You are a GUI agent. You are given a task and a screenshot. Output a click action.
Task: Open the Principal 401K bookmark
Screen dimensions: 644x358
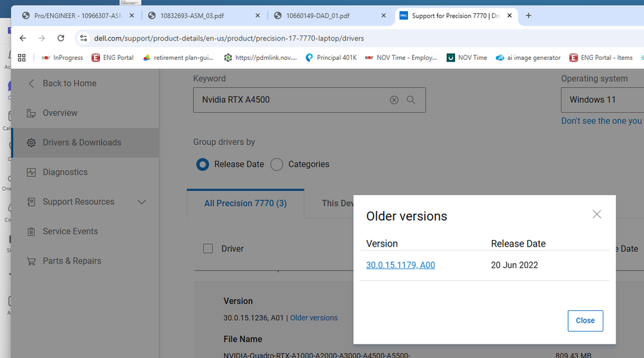point(331,58)
